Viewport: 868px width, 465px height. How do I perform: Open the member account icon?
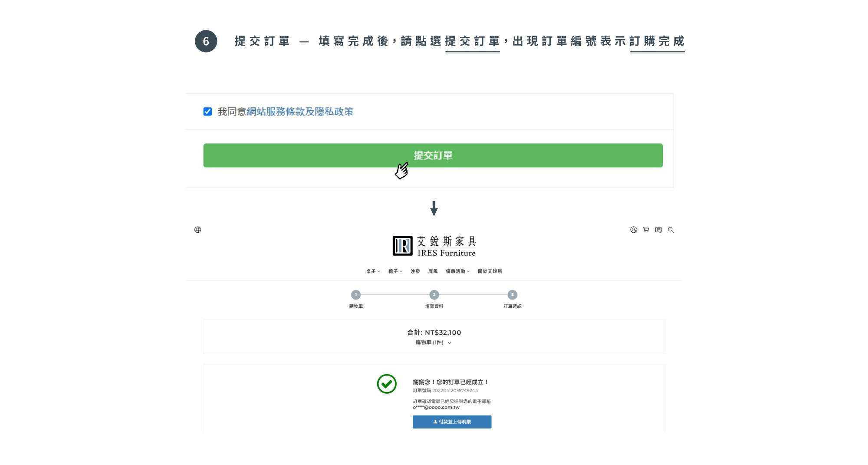[x=634, y=230]
